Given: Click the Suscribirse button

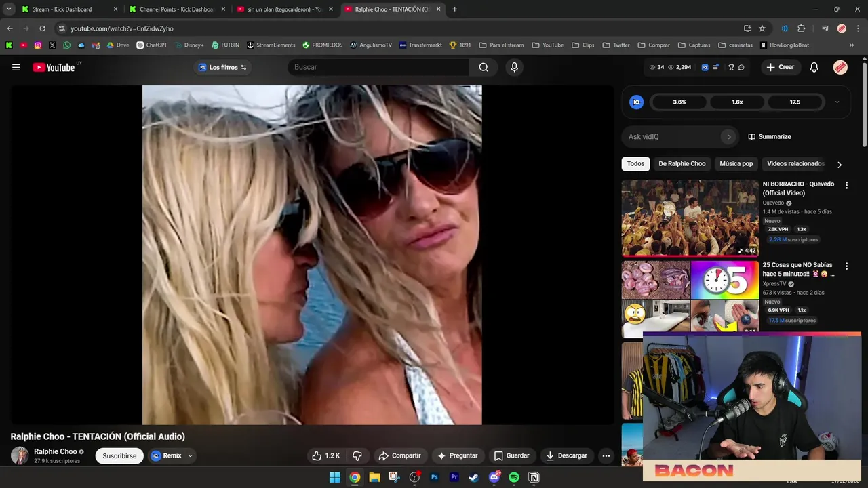Looking at the screenshot, I should coord(119,455).
